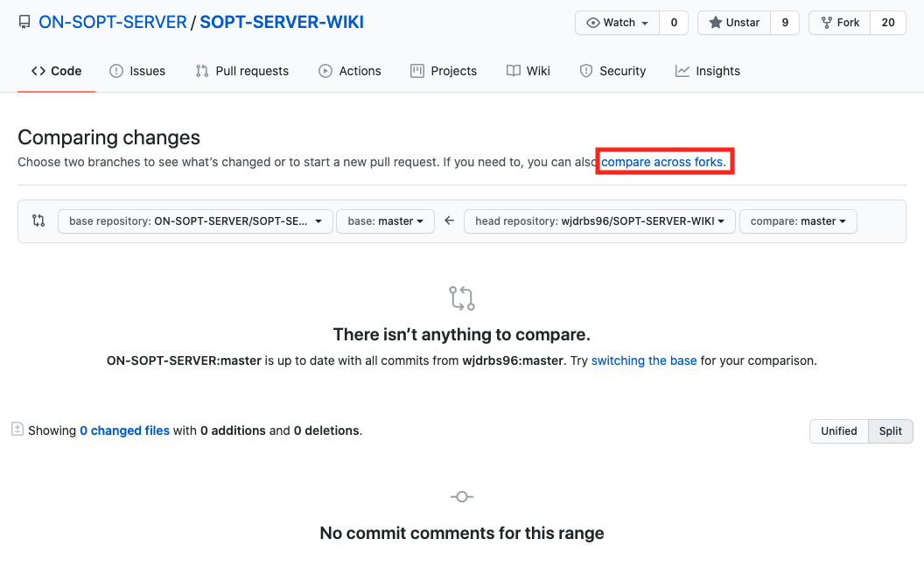The width and height of the screenshot is (924, 581).
Task: Click the Code tab angle-brackets icon
Action: tap(38, 71)
